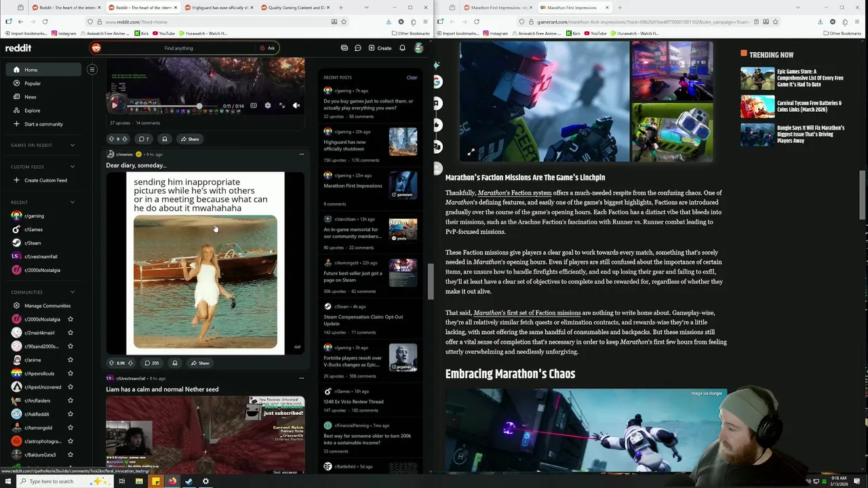
Task: Open 'Highguard has now officially shutdown' recent post
Action: [344, 145]
